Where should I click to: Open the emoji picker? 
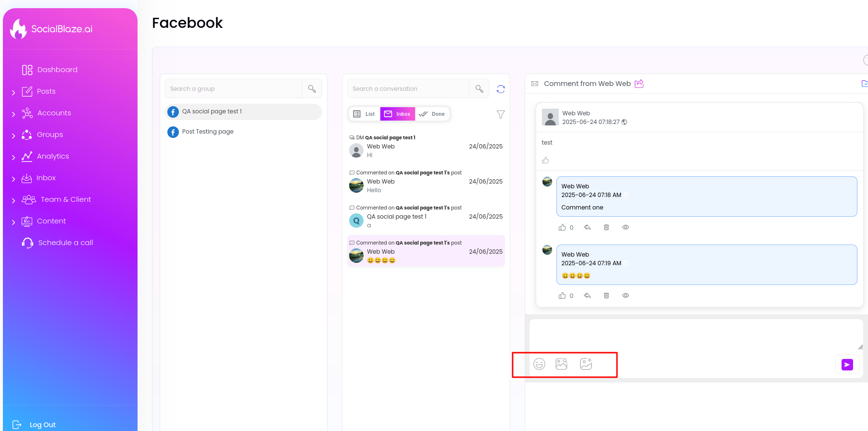[540, 364]
